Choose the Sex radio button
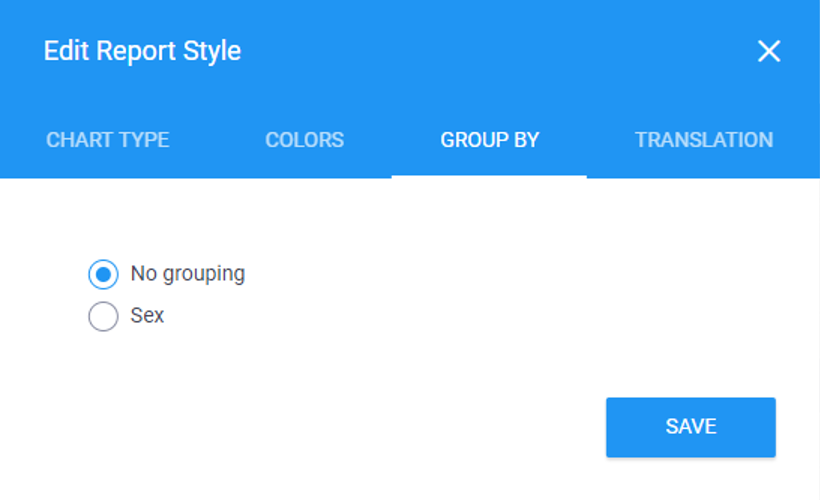This screenshot has height=500, width=820. point(103,317)
